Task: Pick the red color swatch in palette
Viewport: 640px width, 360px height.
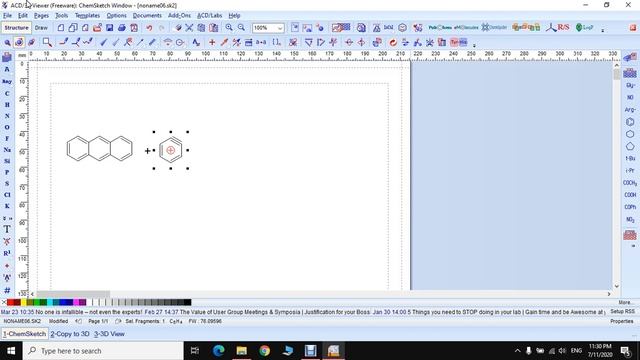Action: tap(10, 302)
